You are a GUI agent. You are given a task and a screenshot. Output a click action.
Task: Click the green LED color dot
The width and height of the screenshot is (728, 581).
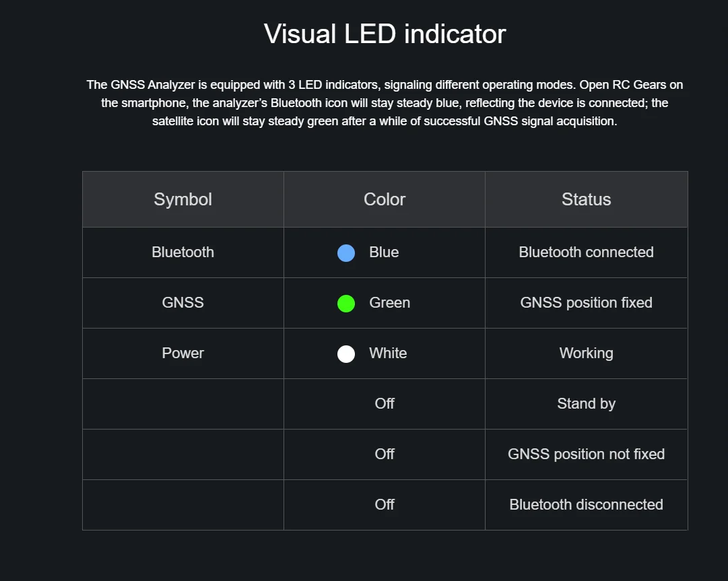pos(346,304)
